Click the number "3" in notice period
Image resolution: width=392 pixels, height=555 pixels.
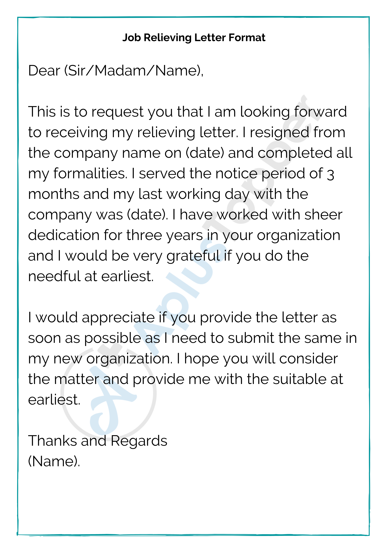(x=330, y=174)
